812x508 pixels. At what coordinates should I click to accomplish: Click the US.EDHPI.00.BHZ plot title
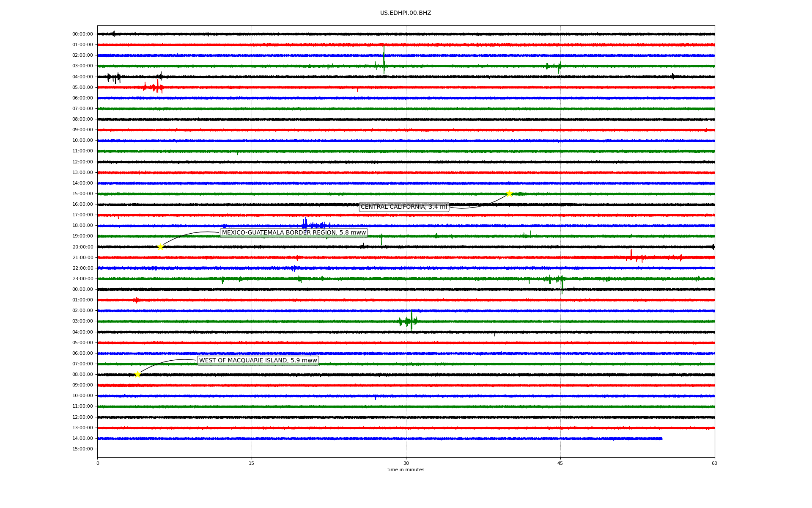pos(405,13)
